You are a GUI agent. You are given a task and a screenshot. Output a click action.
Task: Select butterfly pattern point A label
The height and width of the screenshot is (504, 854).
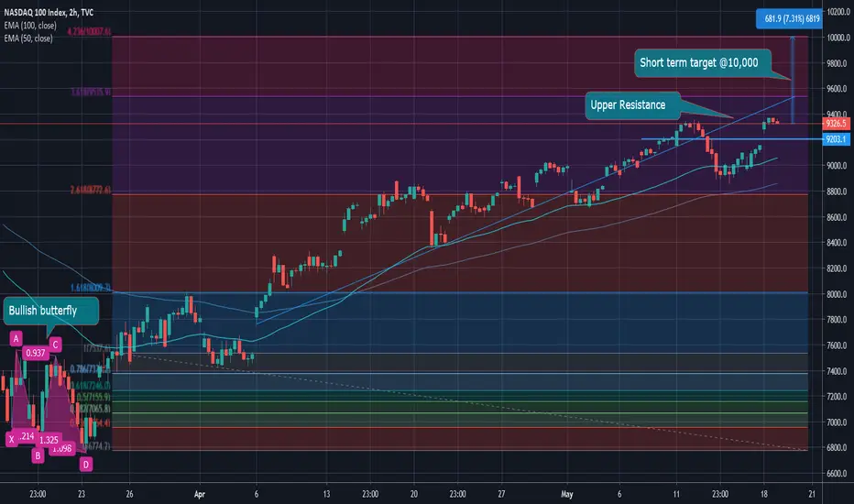tap(16, 339)
